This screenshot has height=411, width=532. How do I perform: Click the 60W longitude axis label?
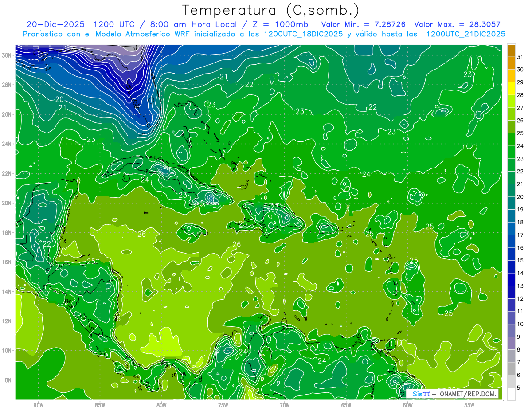pyautogui.click(x=408, y=405)
